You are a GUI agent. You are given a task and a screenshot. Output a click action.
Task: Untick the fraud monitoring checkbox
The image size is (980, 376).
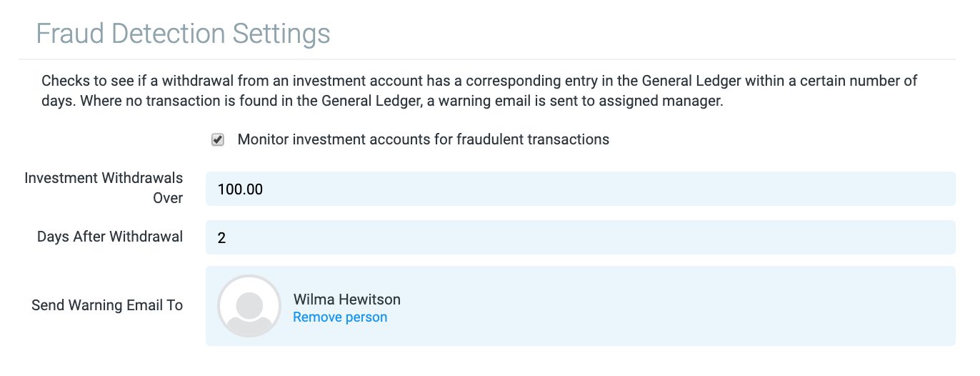[x=218, y=140]
